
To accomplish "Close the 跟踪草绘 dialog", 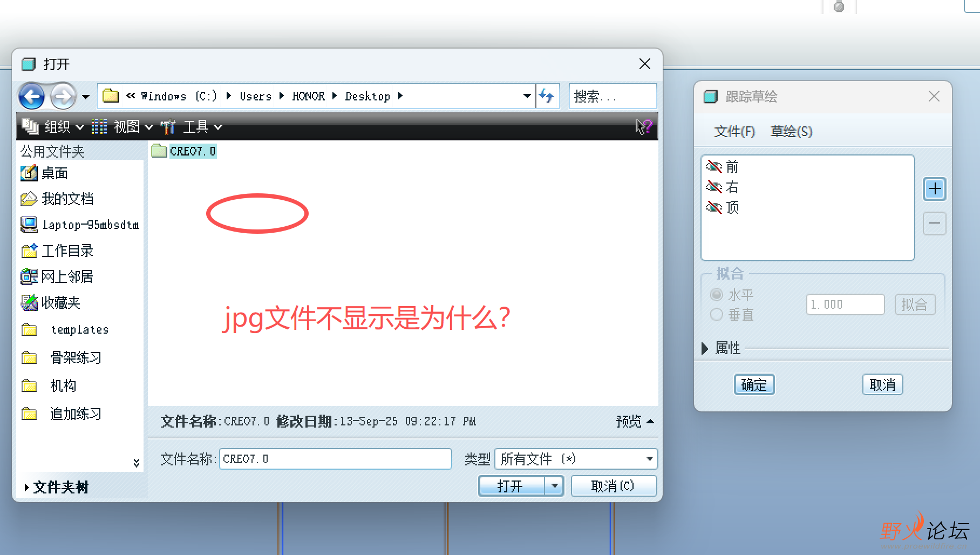I will click(x=934, y=96).
